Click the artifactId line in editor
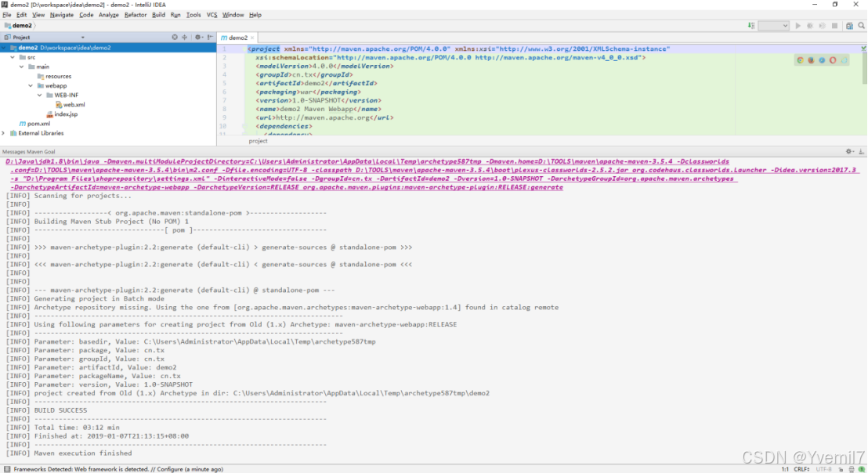Screen dimensions: 868x473 pos(316,83)
